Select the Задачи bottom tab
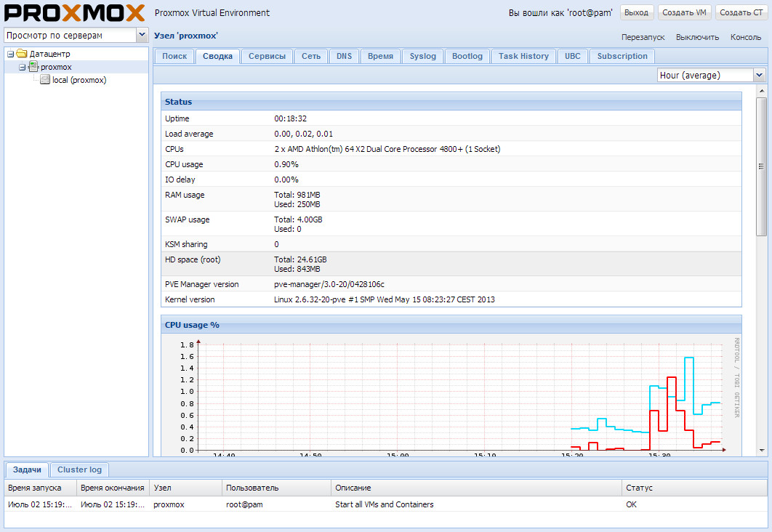Image resolution: width=772 pixels, height=532 pixels. tap(27, 469)
